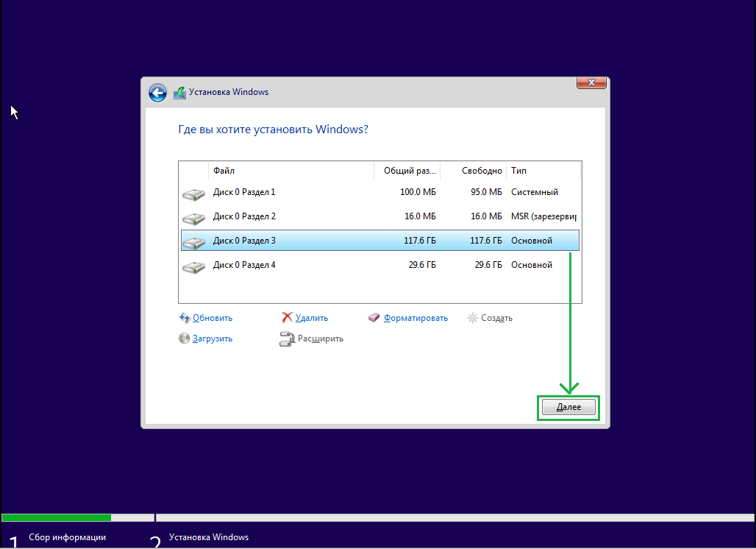Click the Общий раз... column header
This screenshot has width=756, height=549.
(x=407, y=171)
